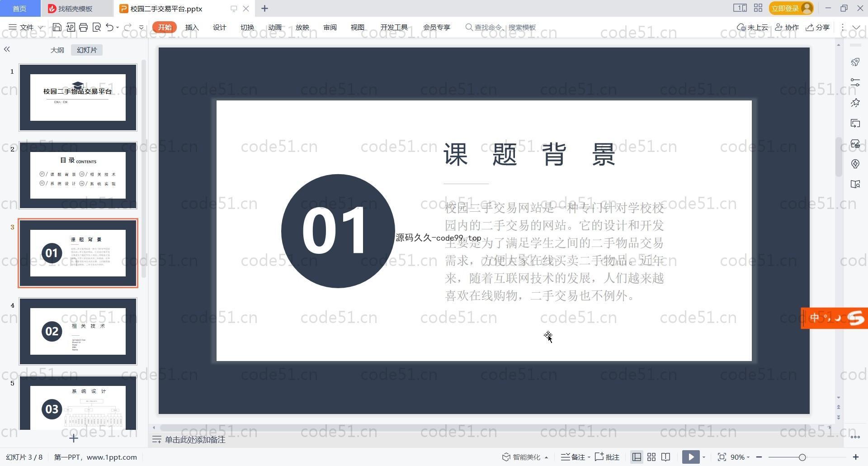Undo the last action
The image size is (868, 466).
(109, 27)
